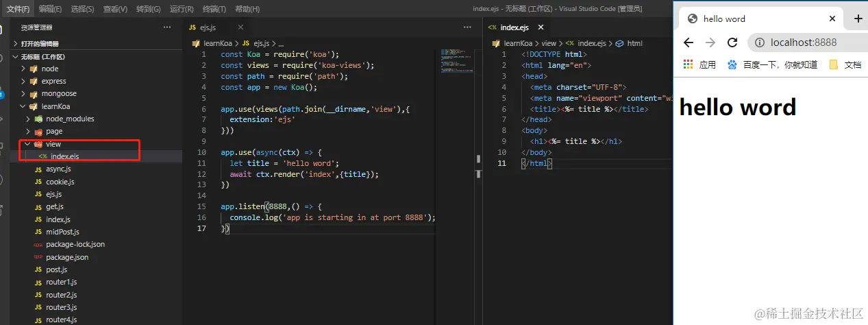Go forward in the browser
868x325 pixels.
710,43
